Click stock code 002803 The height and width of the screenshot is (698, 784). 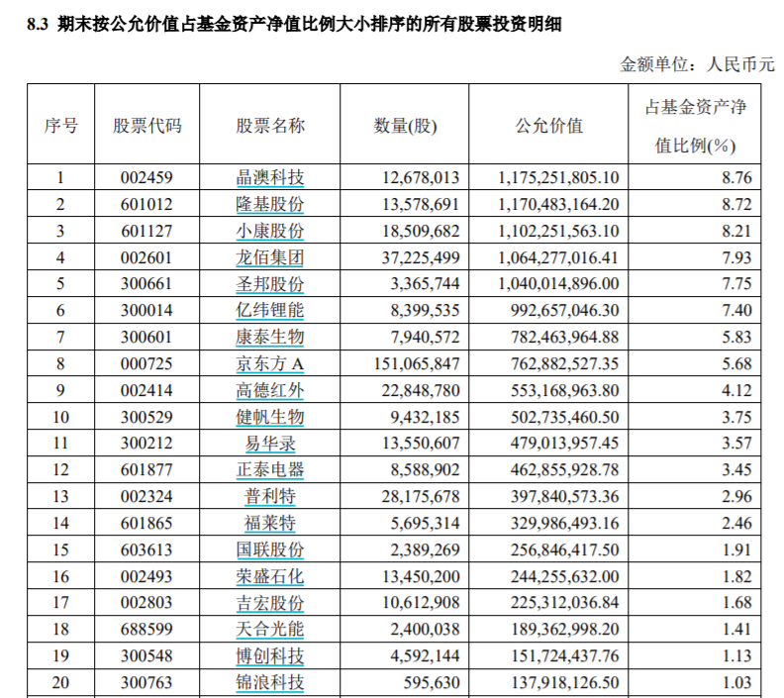tap(147, 603)
